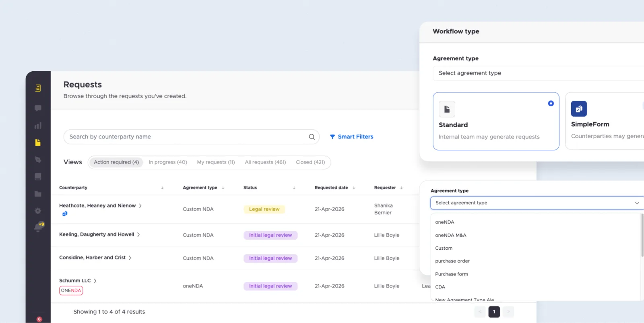Go to page 1 in pagination
The width and height of the screenshot is (644, 323).
[x=494, y=312]
